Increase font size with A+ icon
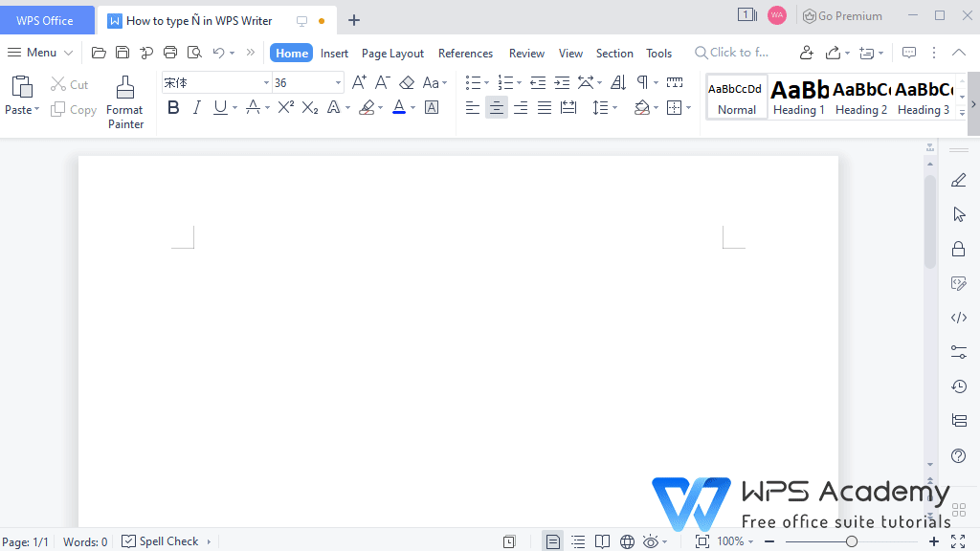Viewport: 980px width, 551px height. pyautogui.click(x=359, y=82)
